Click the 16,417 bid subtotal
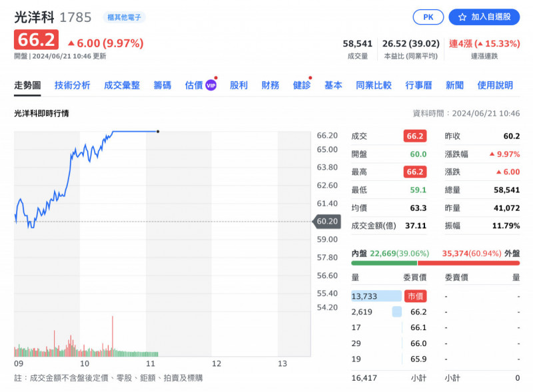Screen dimensions: 533x392 pos(364,378)
